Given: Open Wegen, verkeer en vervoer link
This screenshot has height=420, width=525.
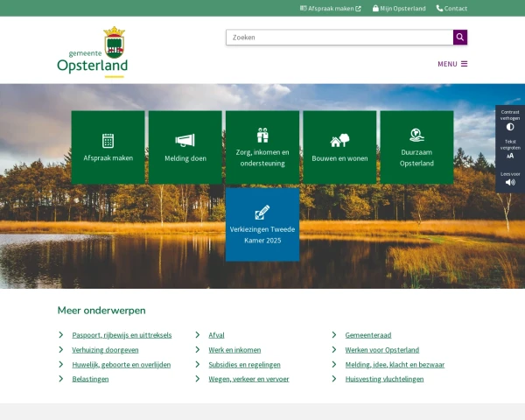Looking at the screenshot, I should [x=248, y=379].
